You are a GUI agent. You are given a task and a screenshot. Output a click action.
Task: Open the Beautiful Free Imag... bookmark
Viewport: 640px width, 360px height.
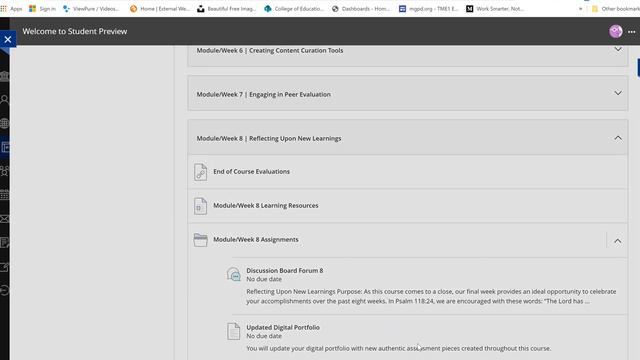[227, 9]
